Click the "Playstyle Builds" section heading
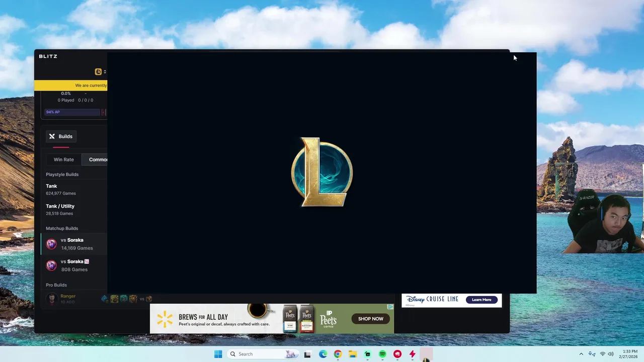Screen dimensions: 644x362 [62, 174]
